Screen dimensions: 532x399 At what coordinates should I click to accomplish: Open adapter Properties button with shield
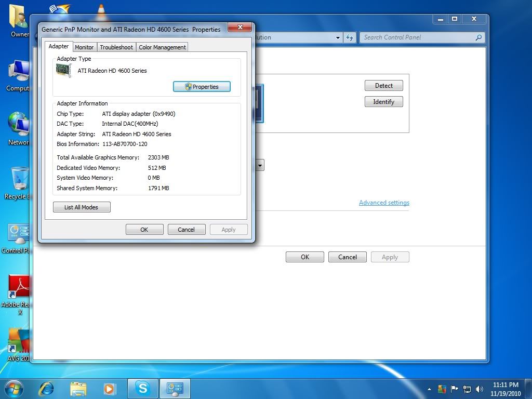[202, 87]
